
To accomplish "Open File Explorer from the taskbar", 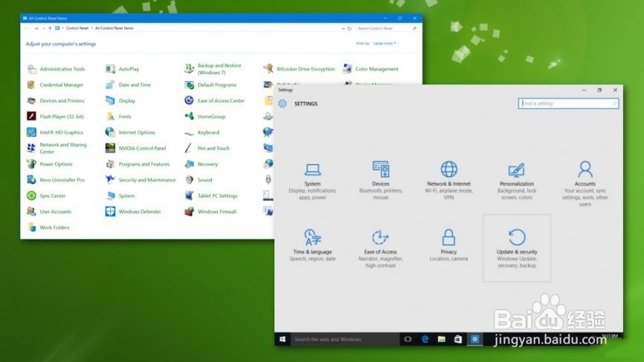I will click(442, 339).
